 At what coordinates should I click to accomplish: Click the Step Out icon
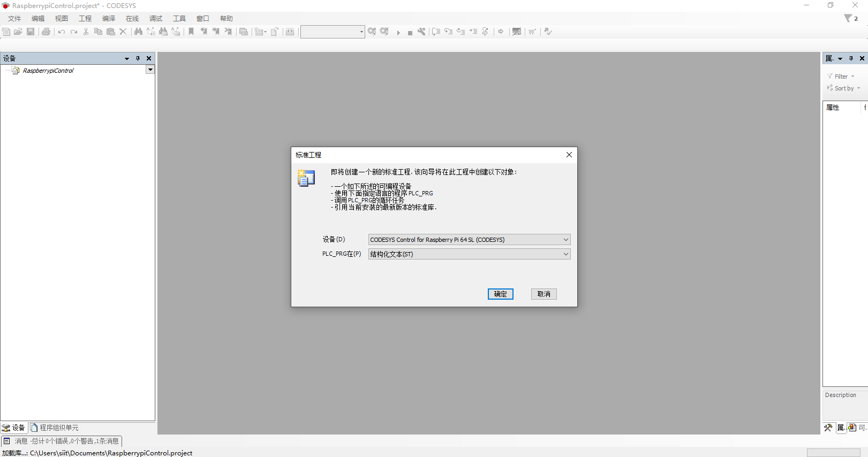pos(461,32)
